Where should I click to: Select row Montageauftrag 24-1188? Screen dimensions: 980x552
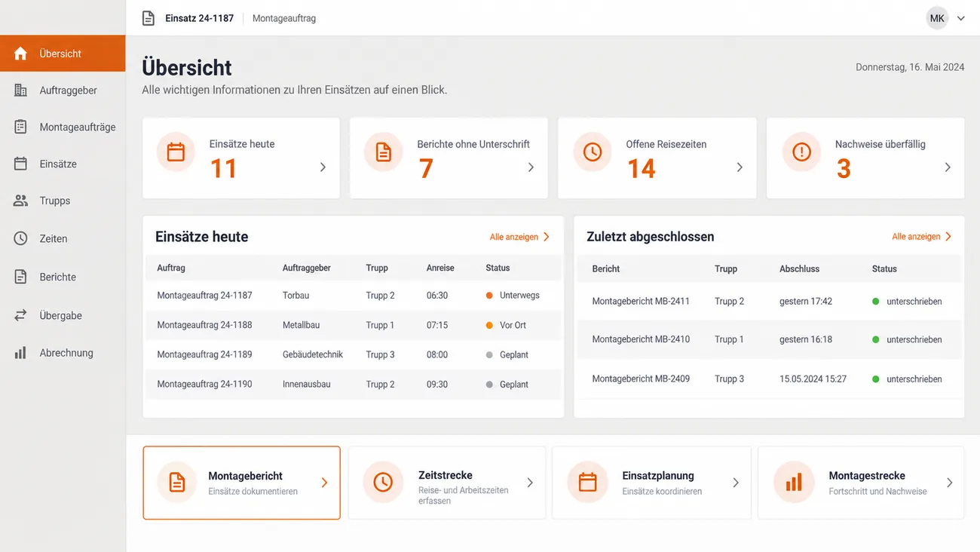coord(353,325)
